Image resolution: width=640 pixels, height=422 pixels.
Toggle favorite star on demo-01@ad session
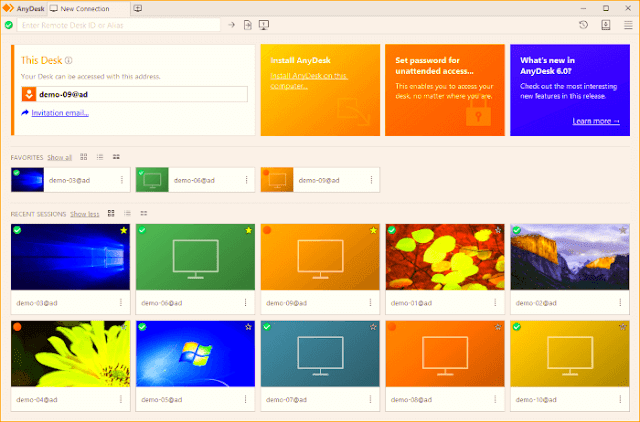coord(498,230)
